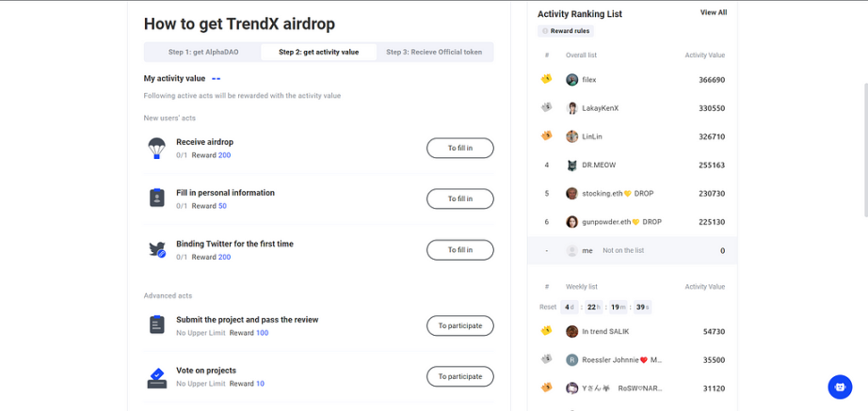Viewport: 868px width, 411px height.
Task: Click DR.MEOW's avatar
Action: 571,165
